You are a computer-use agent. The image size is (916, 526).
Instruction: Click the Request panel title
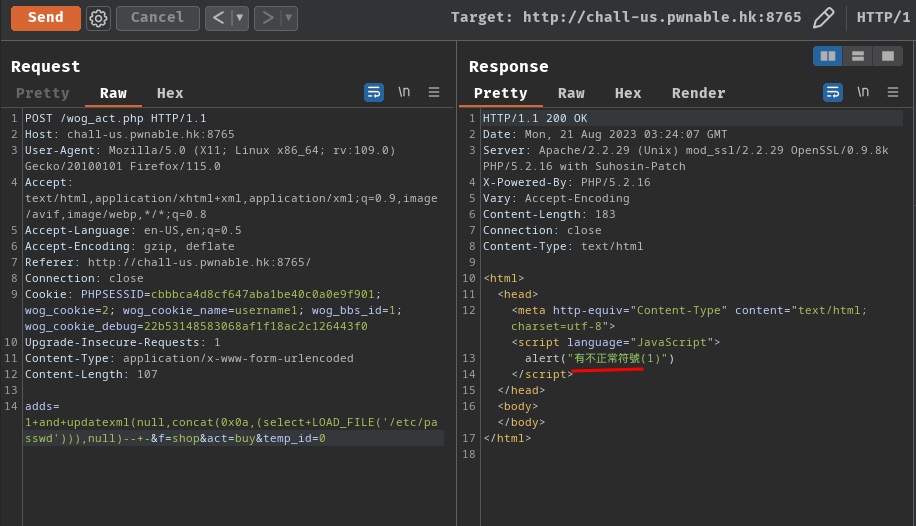pos(46,67)
